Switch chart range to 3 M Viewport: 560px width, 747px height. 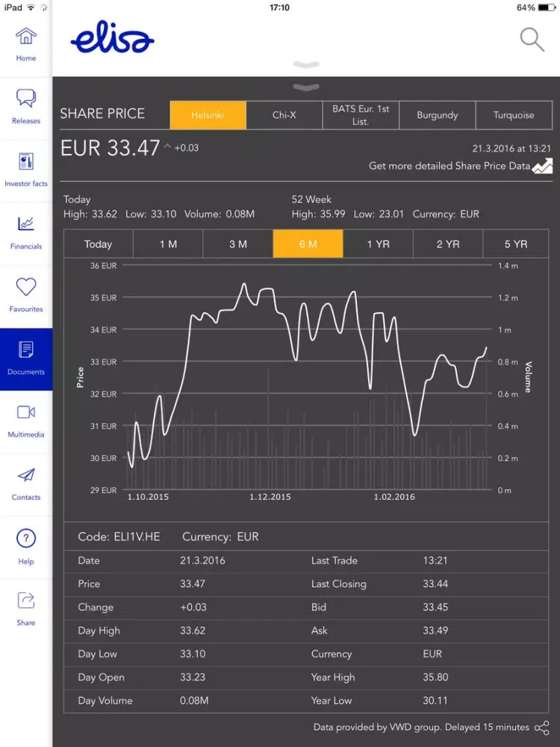(238, 244)
